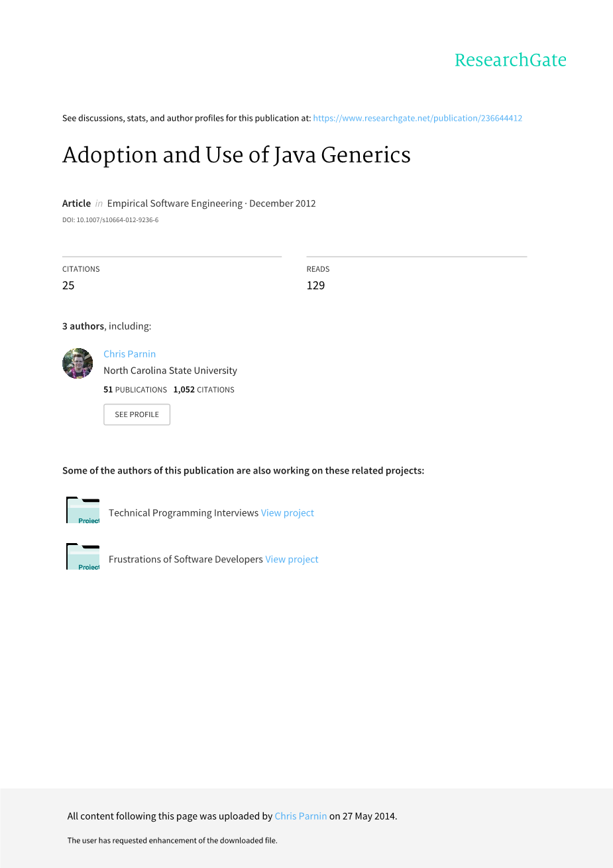Click the reads count 129
Screen dimensions: 613x868
315,285
